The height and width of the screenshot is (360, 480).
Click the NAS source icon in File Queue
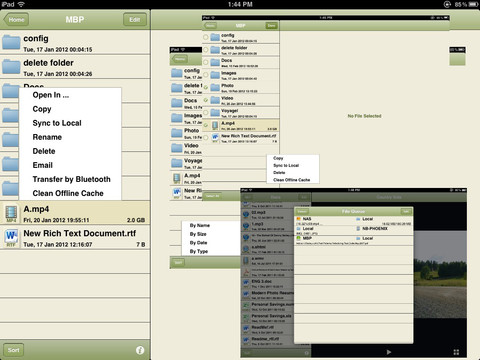pyautogui.click(x=299, y=219)
